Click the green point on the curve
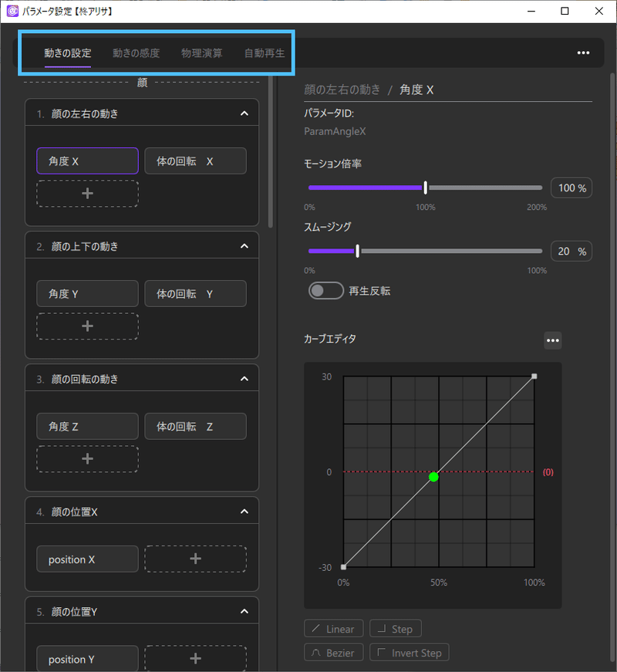Image resolution: width=617 pixels, height=672 pixels. point(433,477)
